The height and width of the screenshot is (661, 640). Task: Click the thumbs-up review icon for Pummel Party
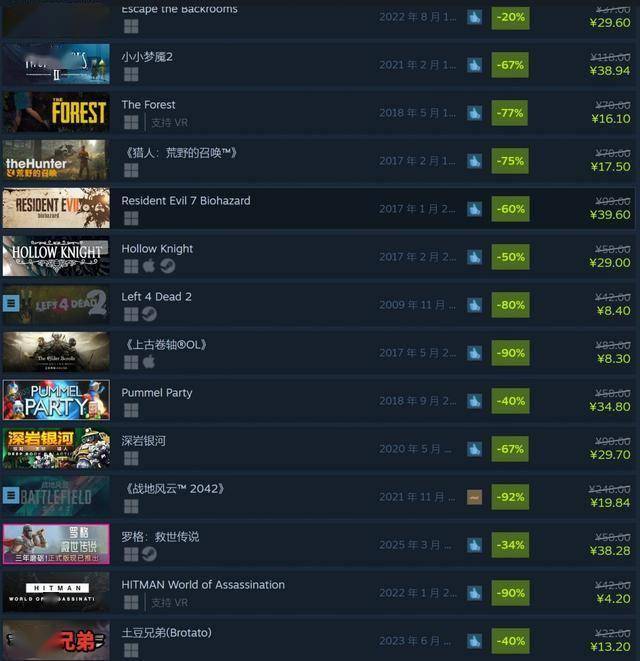pyautogui.click(x=474, y=401)
